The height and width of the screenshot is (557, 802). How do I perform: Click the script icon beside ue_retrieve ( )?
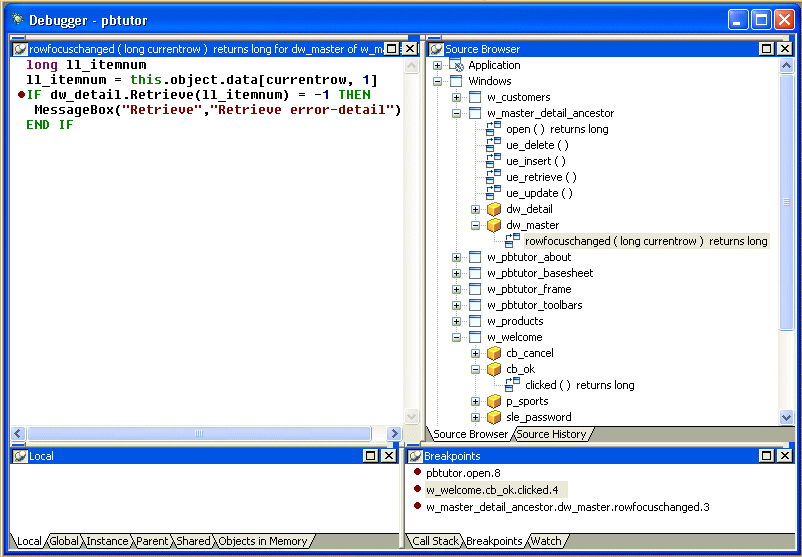pos(494,177)
